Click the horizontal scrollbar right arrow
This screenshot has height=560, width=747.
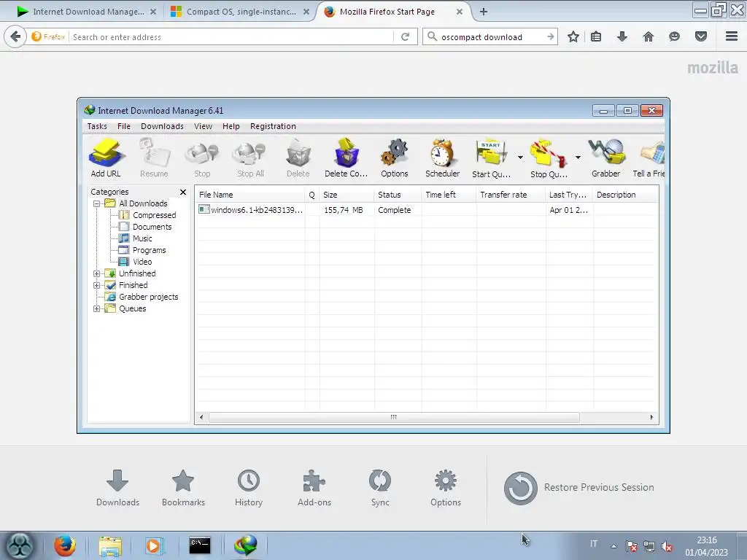(651, 418)
